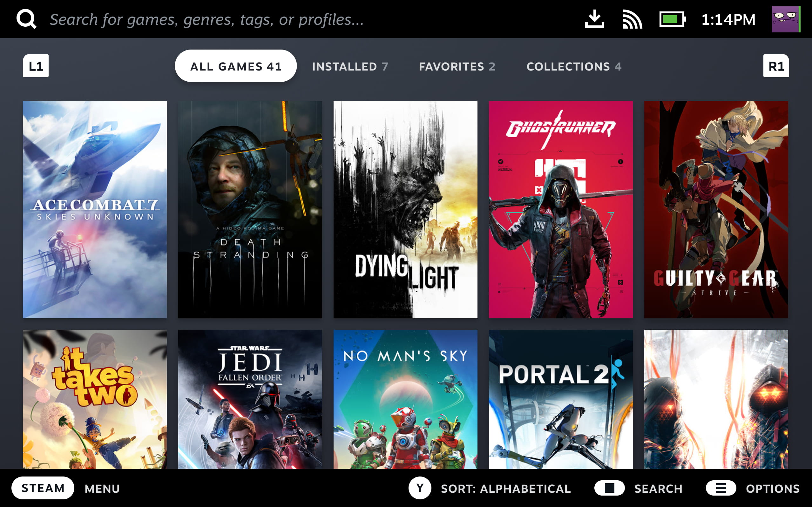Click the rectangular Search controller icon
The image size is (812, 507).
click(609, 488)
